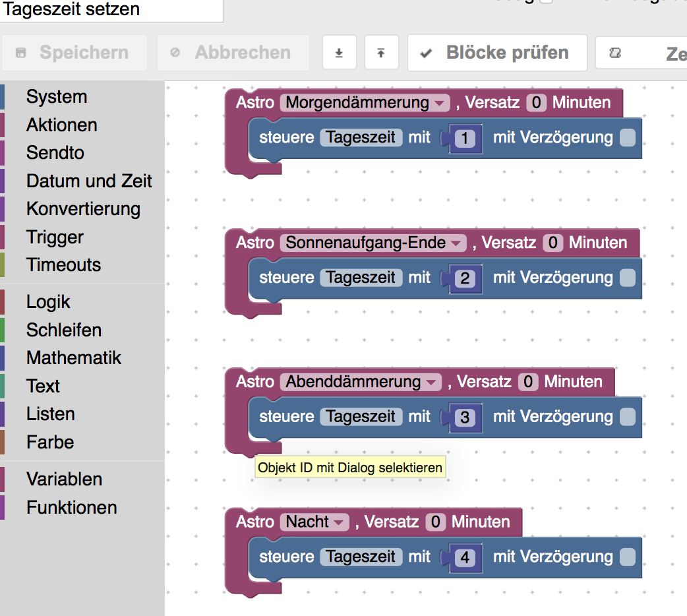Enable the Verzögerung checkbox in the Sonnenaufgang-Ende block
This screenshot has height=616, width=687.
click(628, 278)
